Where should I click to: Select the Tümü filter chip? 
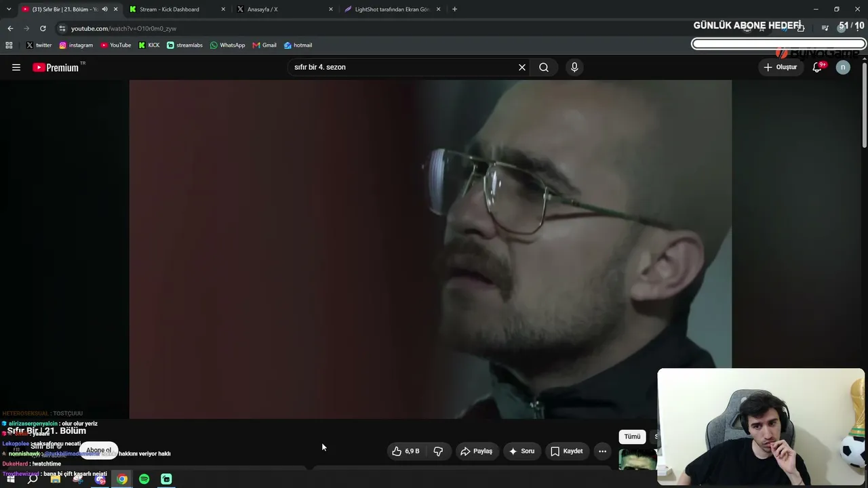click(x=632, y=436)
